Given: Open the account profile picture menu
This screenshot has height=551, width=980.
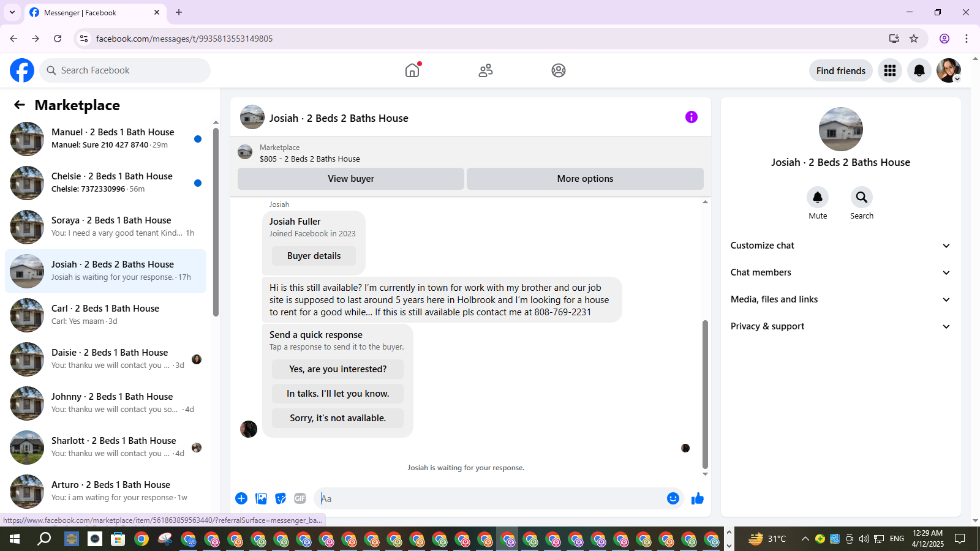Looking at the screenshot, I should point(949,70).
